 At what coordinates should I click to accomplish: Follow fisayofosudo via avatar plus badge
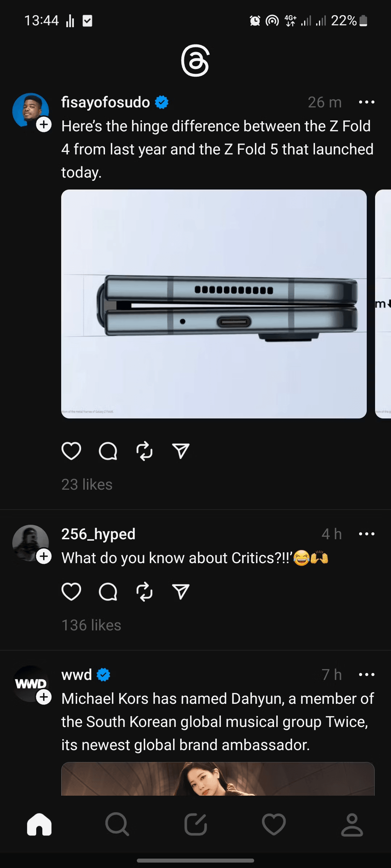tap(44, 125)
